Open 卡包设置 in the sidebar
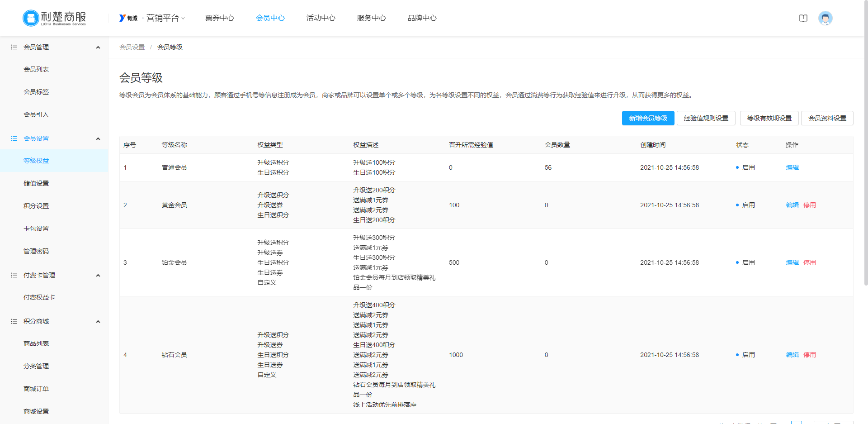Image resolution: width=868 pixels, height=424 pixels. point(36,229)
